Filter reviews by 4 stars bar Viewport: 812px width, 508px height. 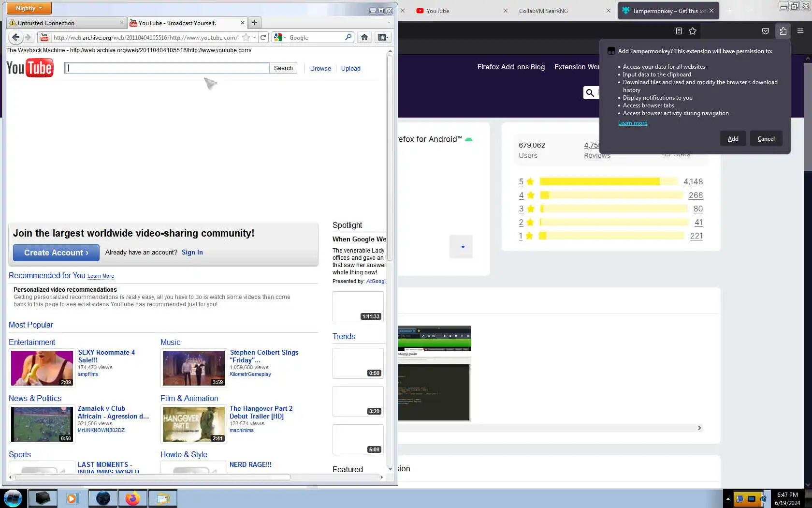click(x=611, y=195)
